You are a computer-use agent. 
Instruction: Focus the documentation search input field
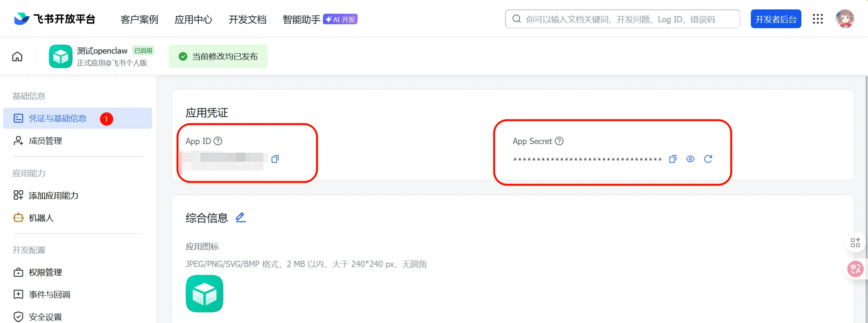pos(623,19)
